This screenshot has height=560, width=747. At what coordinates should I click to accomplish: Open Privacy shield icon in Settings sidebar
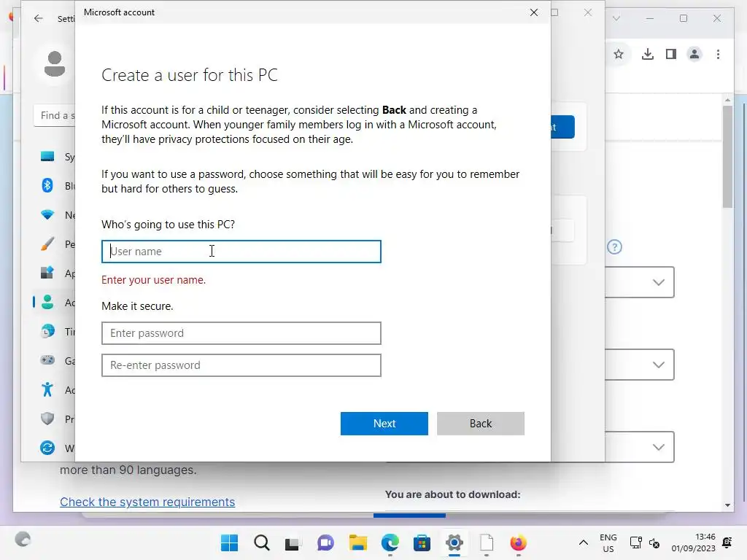[x=47, y=419]
